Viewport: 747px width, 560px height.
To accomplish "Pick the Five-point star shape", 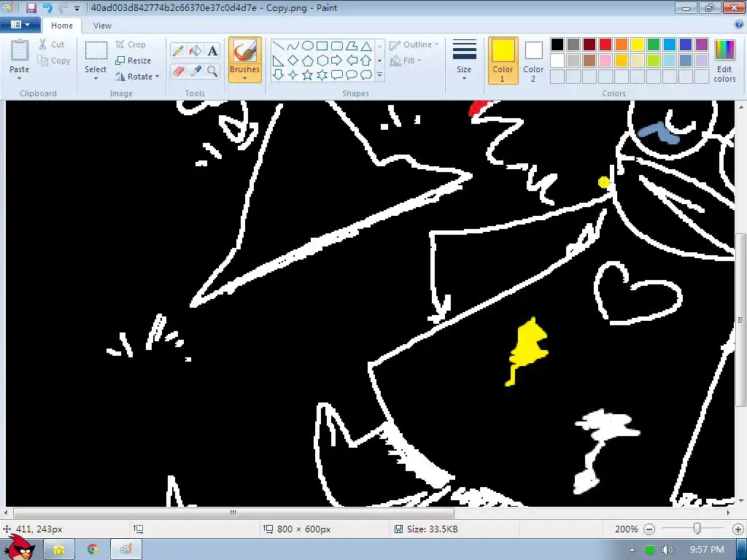I will click(308, 75).
